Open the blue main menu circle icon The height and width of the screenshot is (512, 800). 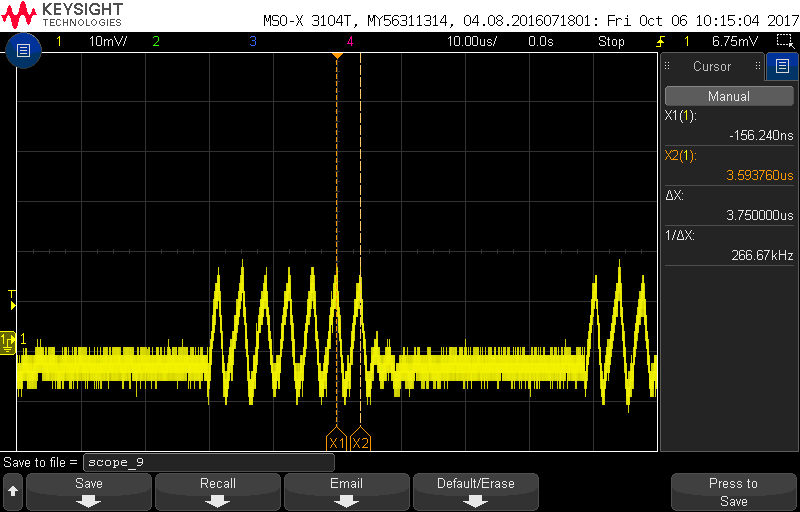coord(23,50)
